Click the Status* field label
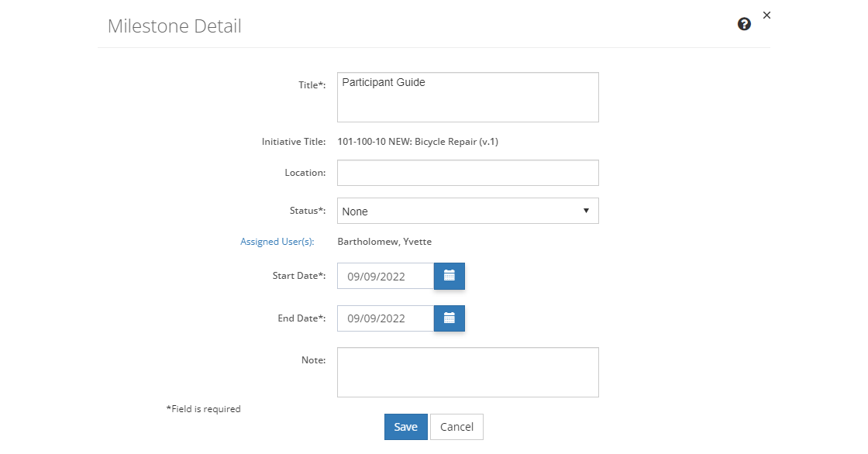The height and width of the screenshot is (454, 868). pos(308,211)
